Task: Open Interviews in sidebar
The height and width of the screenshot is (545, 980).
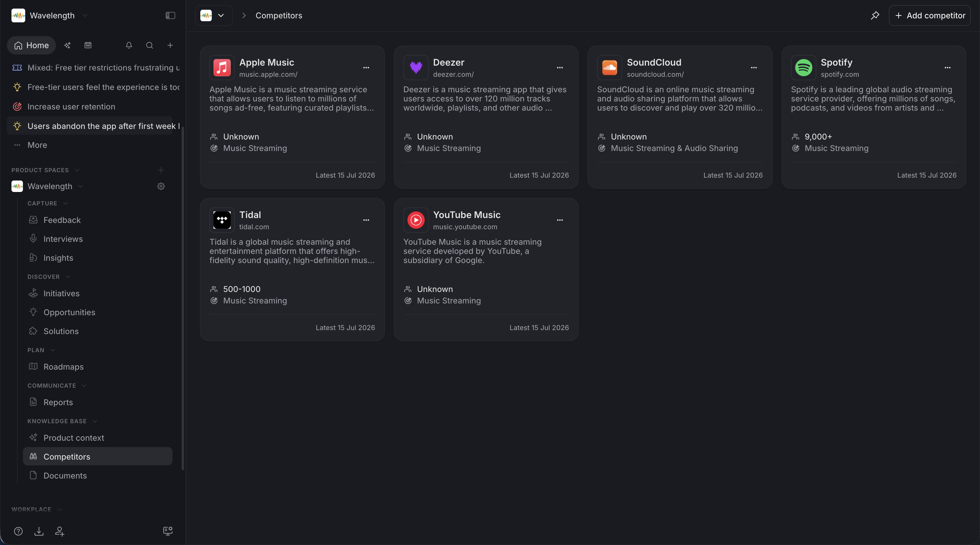Action: tap(97, 239)
